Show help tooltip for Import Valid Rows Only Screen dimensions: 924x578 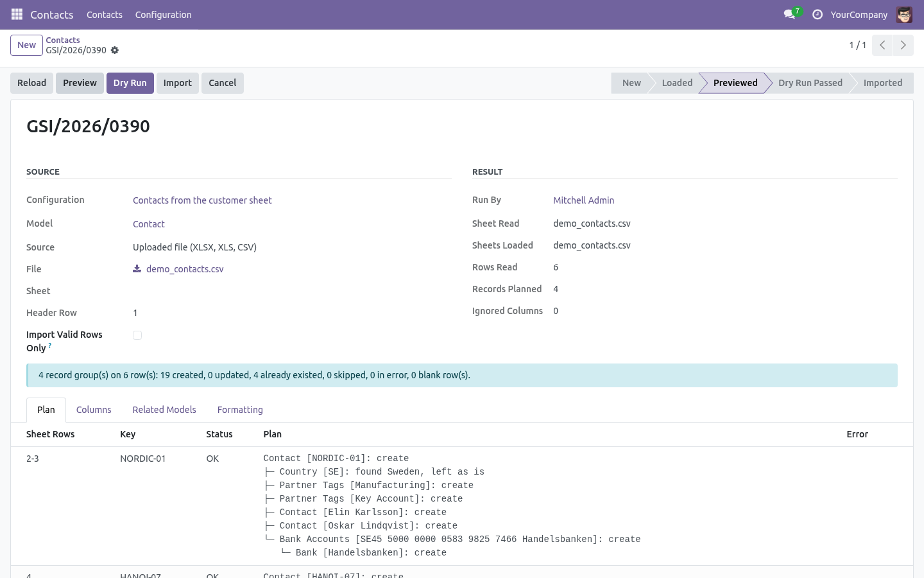point(49,346)
